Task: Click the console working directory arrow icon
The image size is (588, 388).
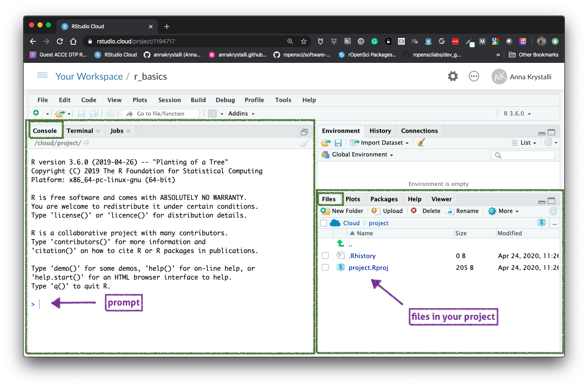Action: coord(86,143)
